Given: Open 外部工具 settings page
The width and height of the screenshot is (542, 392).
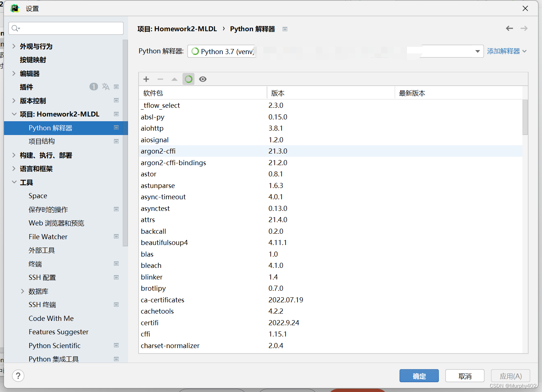Looking at the screenshot, I should 42,250.
